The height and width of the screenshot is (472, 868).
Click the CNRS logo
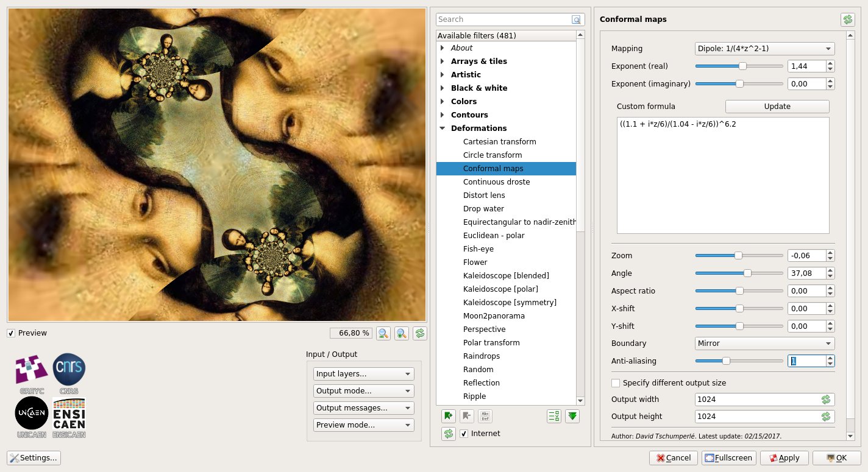click(x=69, y=373)
